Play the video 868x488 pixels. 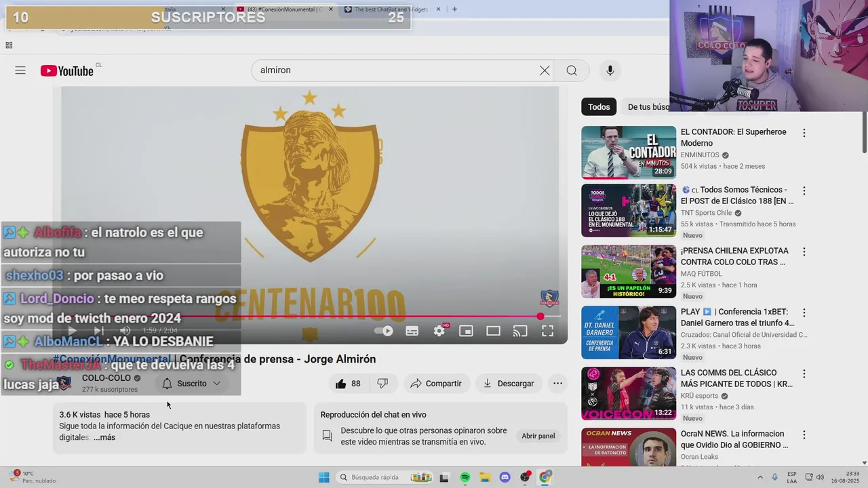pos(72,331)
